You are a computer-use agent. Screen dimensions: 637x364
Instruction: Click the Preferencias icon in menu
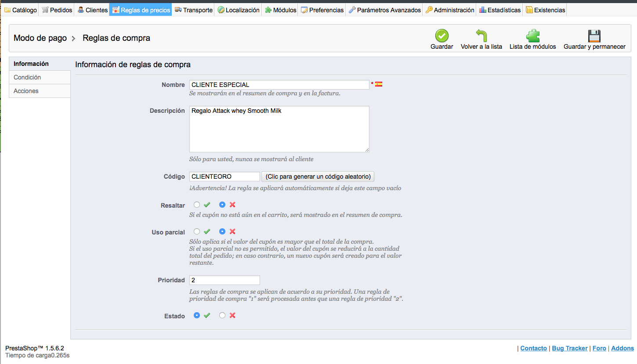[304, 10]
